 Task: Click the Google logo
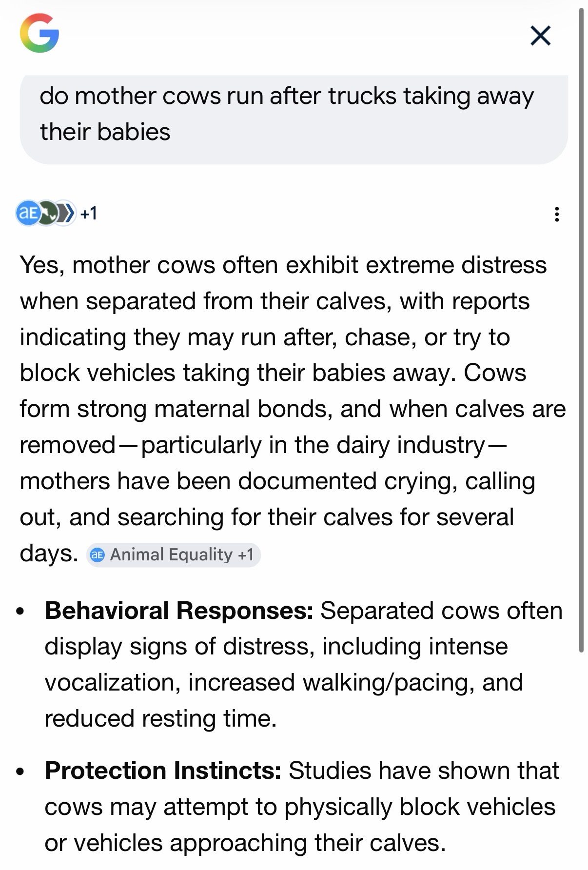[x=39, y=33]
